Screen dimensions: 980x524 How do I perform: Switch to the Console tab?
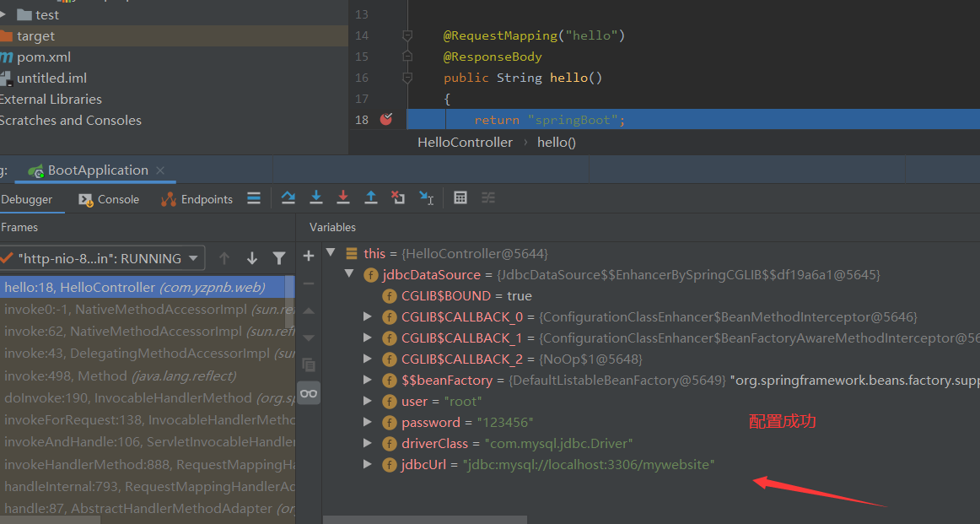[109, 199]
